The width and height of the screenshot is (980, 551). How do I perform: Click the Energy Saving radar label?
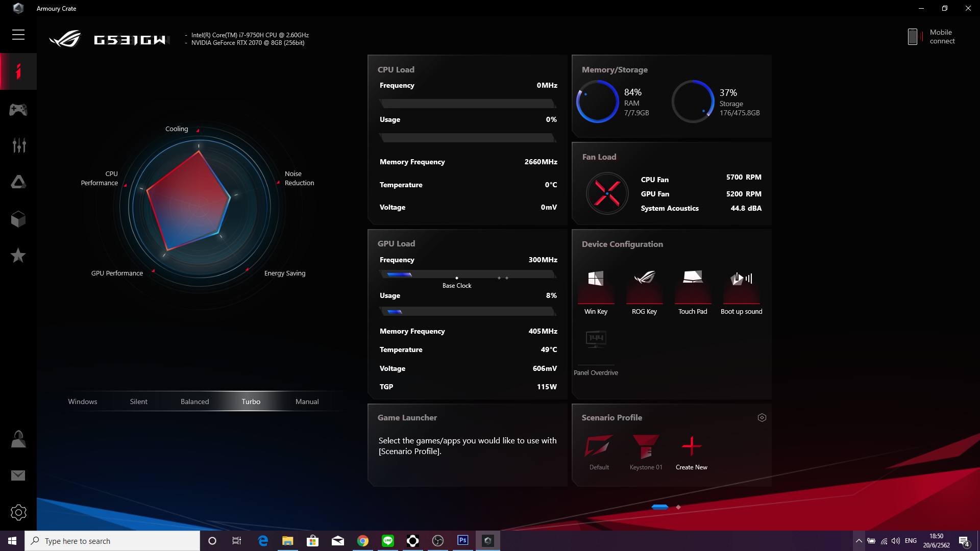pyautogui.click(x=285, y=273)
